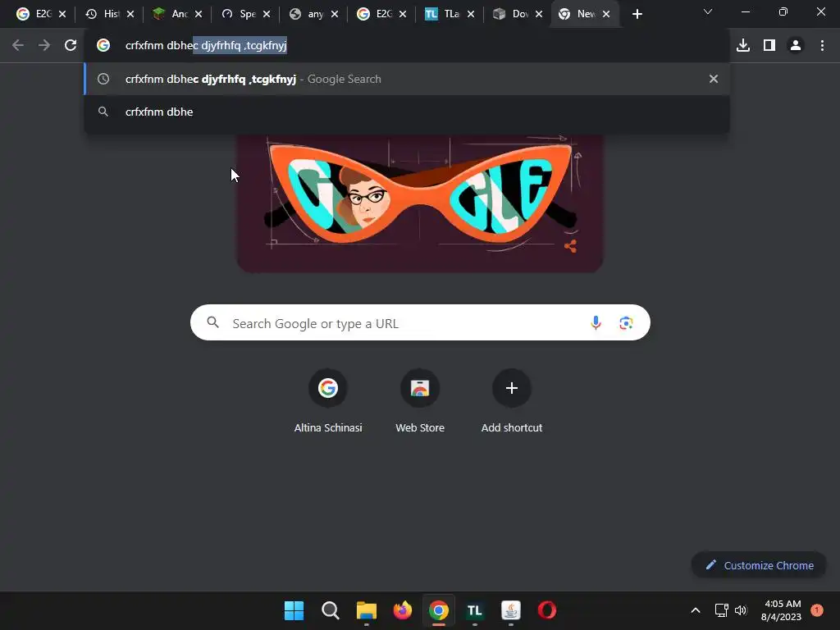
Task: Click the forward navigation arrow
Action: coord(44,46)
